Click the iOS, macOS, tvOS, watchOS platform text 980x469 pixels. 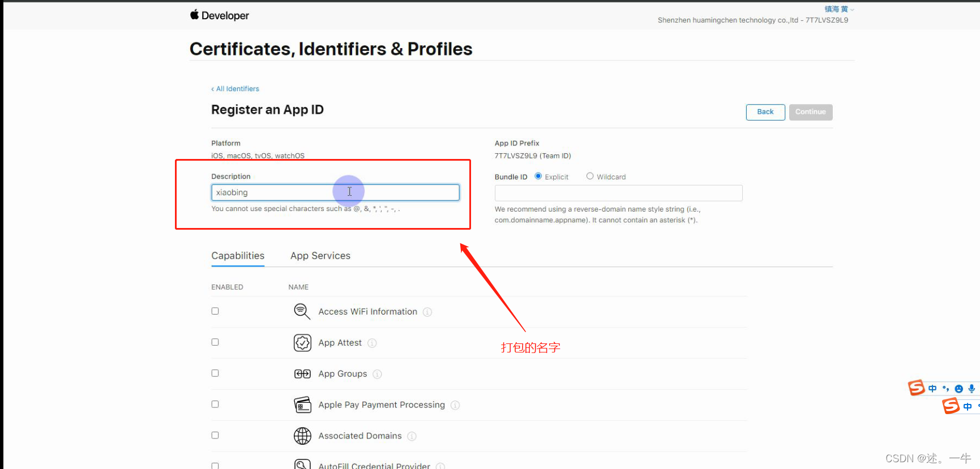coord(258,156)
